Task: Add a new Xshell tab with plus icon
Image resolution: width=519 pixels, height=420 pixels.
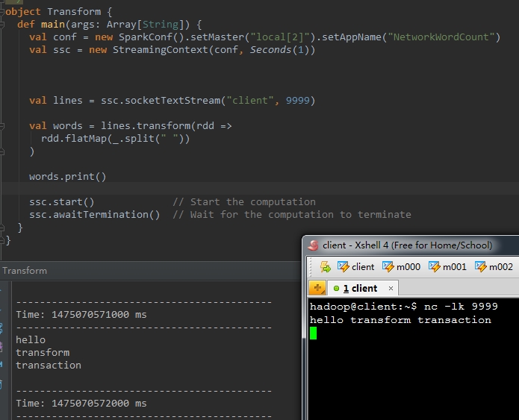Action: [x=317, y=288]
